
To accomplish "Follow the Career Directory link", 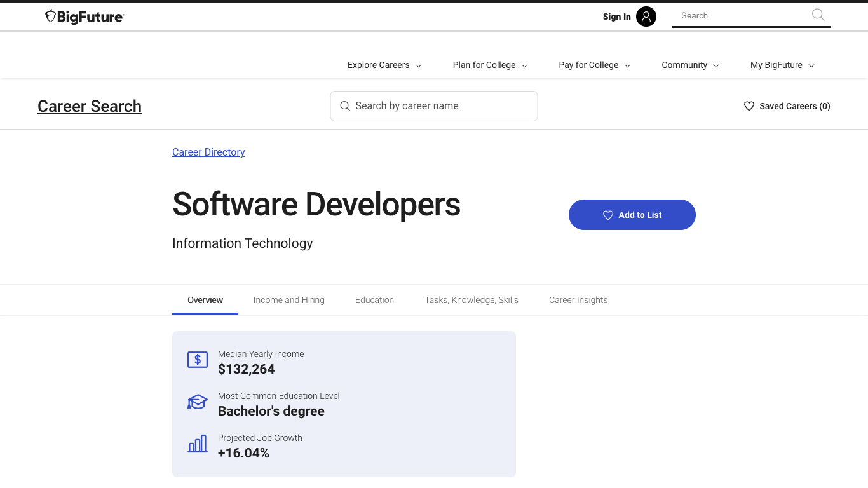I will pyautogui.click(x=208, y=152).
